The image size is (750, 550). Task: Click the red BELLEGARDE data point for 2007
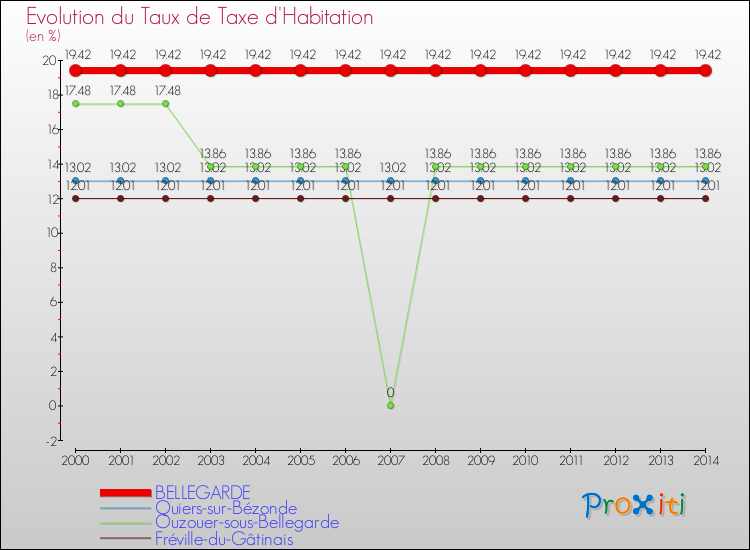click(390, 71)
